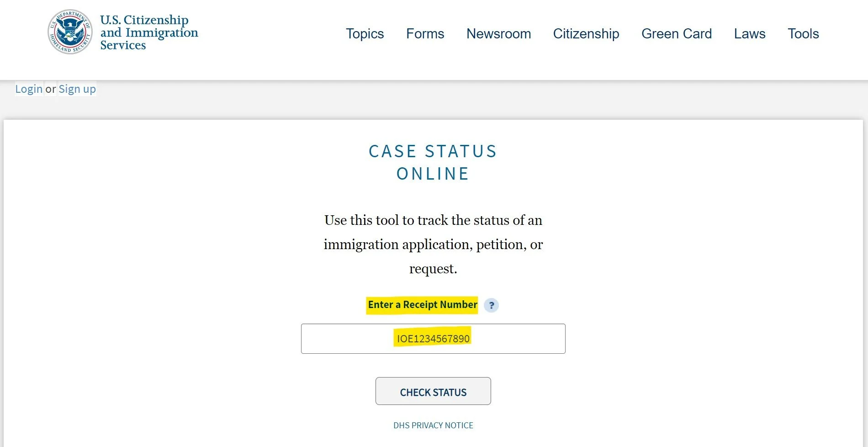Open the DHS PRIVACY NOTICE link
The height and width of the screenshot is (447, 868).
click(433, 425)
